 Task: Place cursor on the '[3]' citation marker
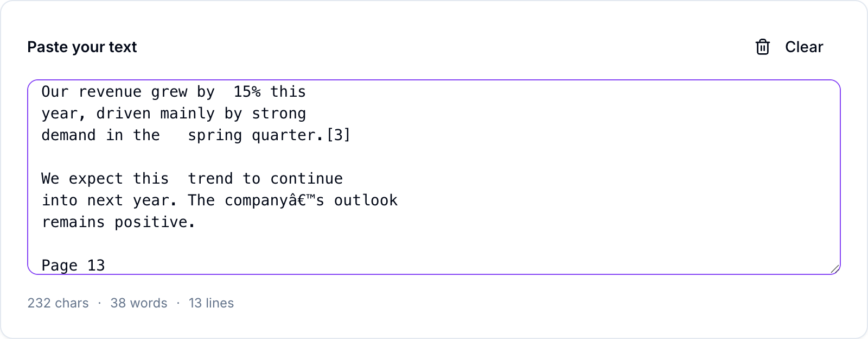click(x=339, y=135)
